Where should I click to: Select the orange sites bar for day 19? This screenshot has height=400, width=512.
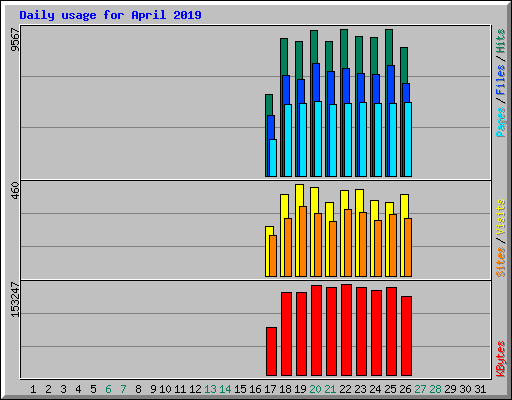tap(303, 241)
